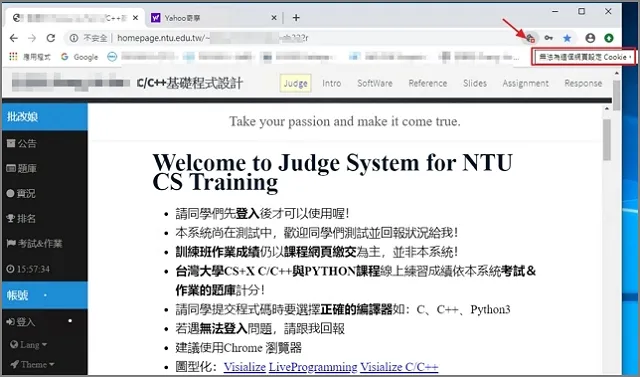Open a new browser tab
This screenshot has width=640, height=377.
[296, 18]
